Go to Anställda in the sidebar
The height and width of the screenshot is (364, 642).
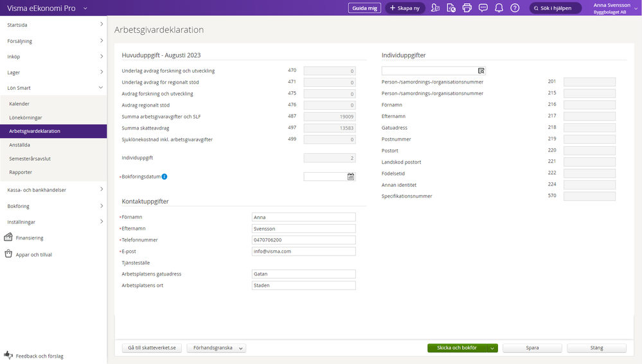coord(20,145)
